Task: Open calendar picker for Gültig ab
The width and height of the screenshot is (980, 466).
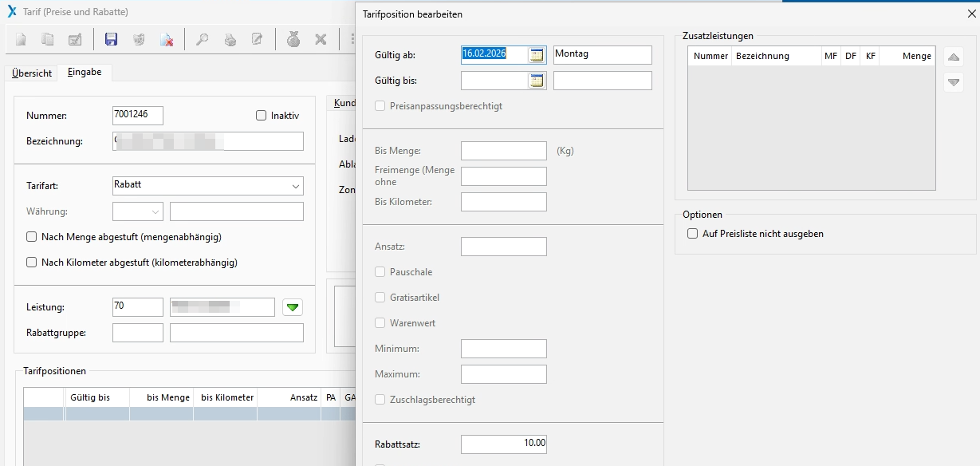Action: pos(537,55)
